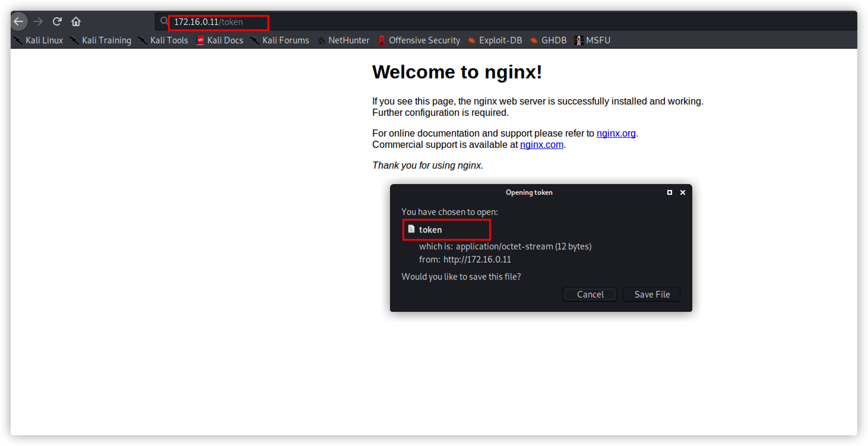Viewport: 868px width, 446px height.
Task: Click Save File in the dialog
Action: 652,294
